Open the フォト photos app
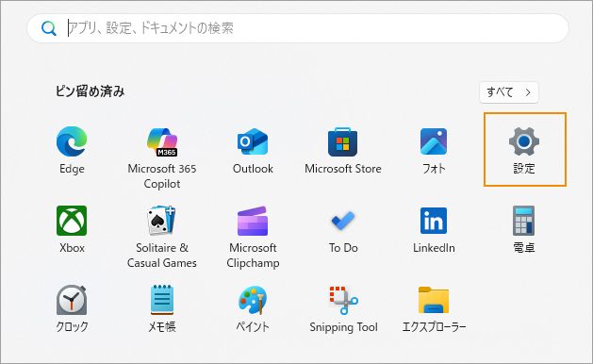Viewport: 593px width, 364px height. [434, 150]
